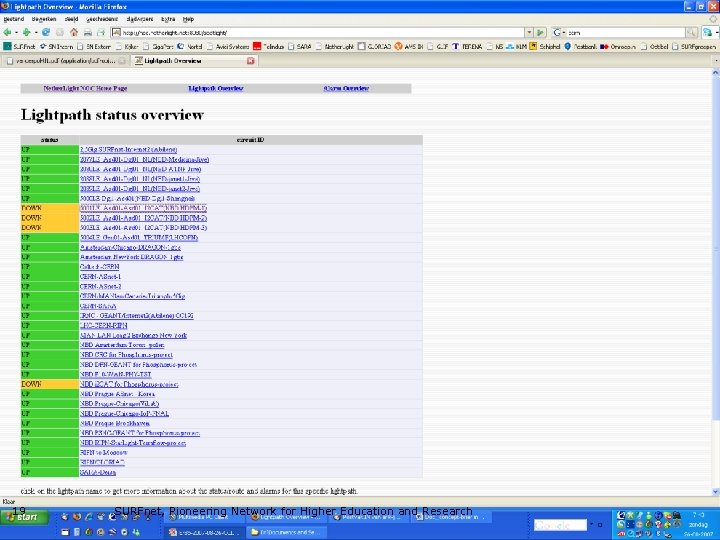Click the magnifier search button
This screenshot has width=720, height=540.
(x=691, y=33)
